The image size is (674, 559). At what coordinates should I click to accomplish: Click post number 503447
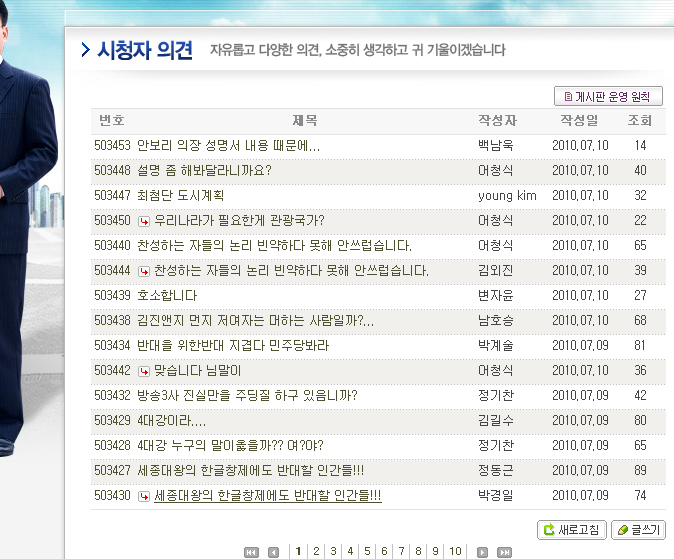click(x=112, y=196)
